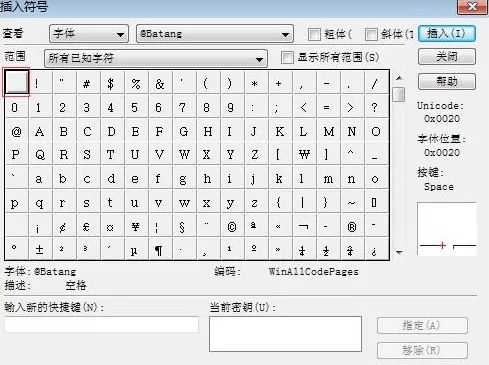Select the pound sterling £ cell
Viewport: 489px width, 365px height.
click(88, 227)
